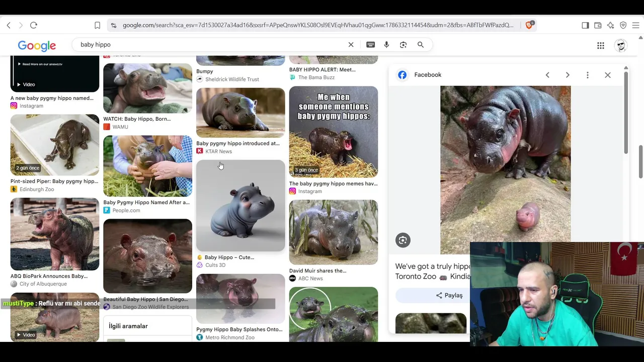Open the large hippo preview image
This screenshot has height=362, width=644.
click(506, 170)
